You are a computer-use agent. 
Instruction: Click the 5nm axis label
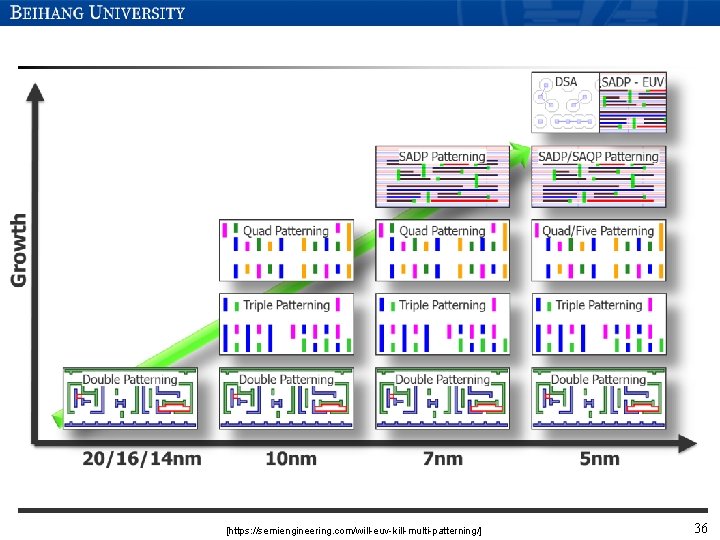pyautogui.click(x=599, y=459)
